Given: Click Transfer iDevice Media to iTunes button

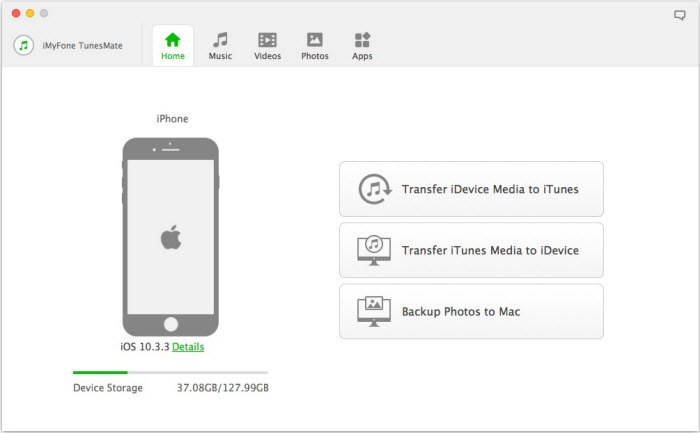Looking at the screenshot, I should pos(471,189).
